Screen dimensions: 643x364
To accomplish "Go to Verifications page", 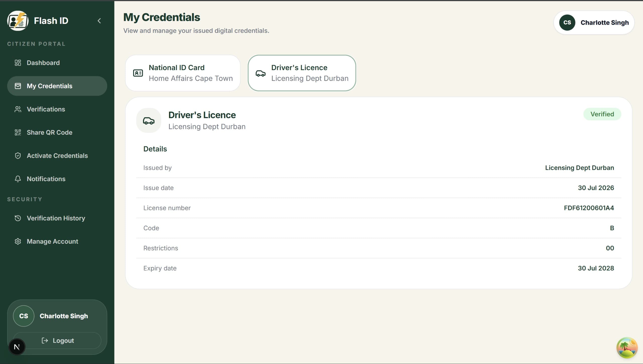I will pyautogui.click(x=57, y=109).
